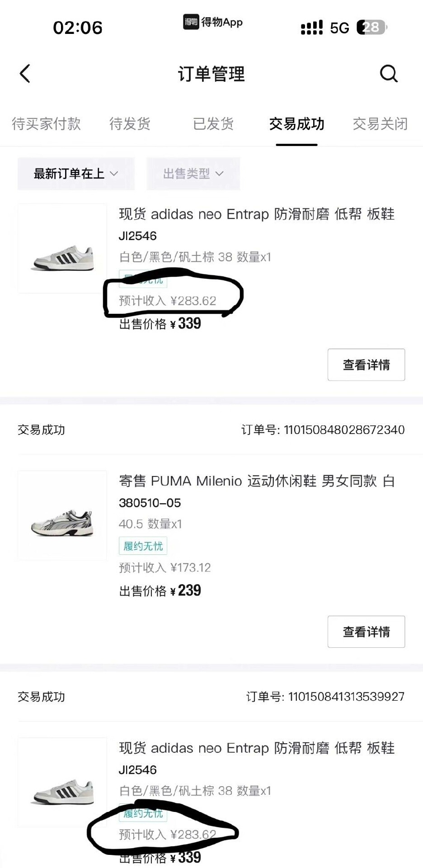
Task: Tap the 得物App logo in status bar
Action: pyautogui.click(x=213, y=22)
